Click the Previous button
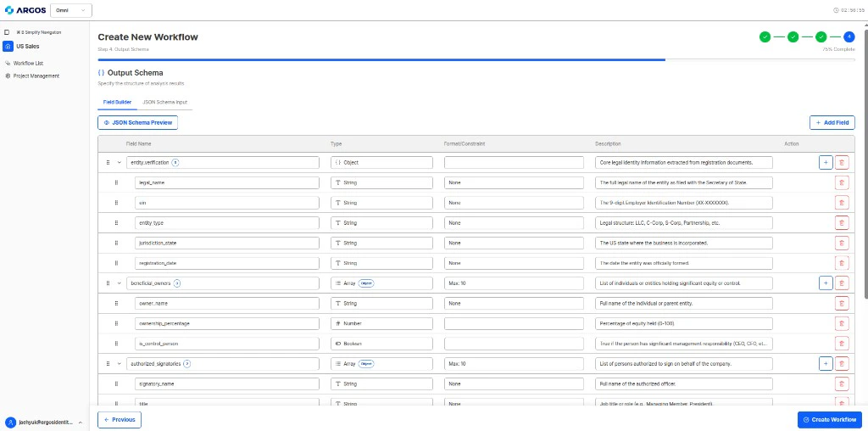Viewport: 868px width, 431px height. click(120, 420)
